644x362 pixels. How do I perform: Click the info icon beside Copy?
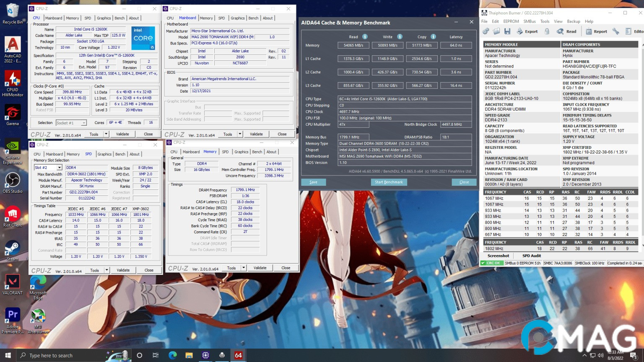[x=433, y=37]
